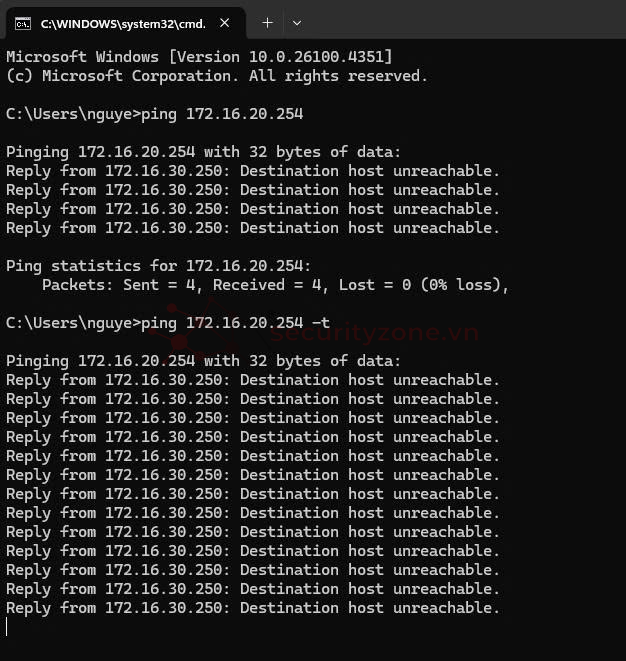Click the first ping 172.16.20.254 command line
This screenshot has width=626, height=661.
(155, 114)
